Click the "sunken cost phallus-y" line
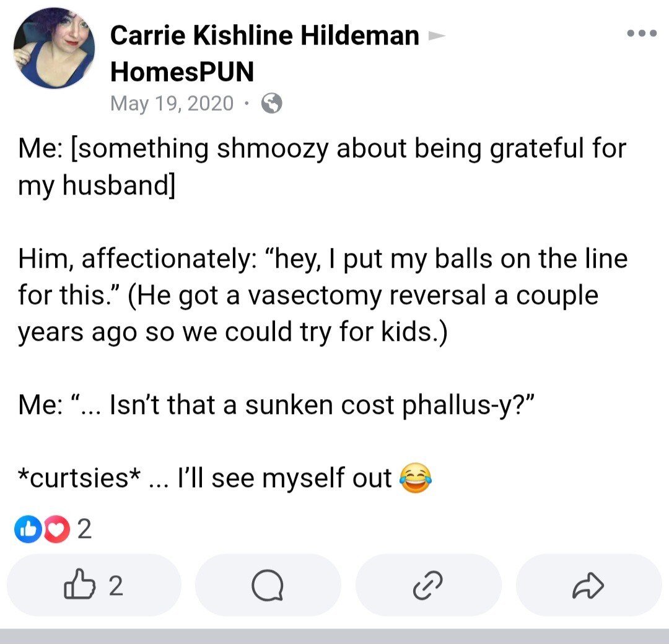 point(276,405)
